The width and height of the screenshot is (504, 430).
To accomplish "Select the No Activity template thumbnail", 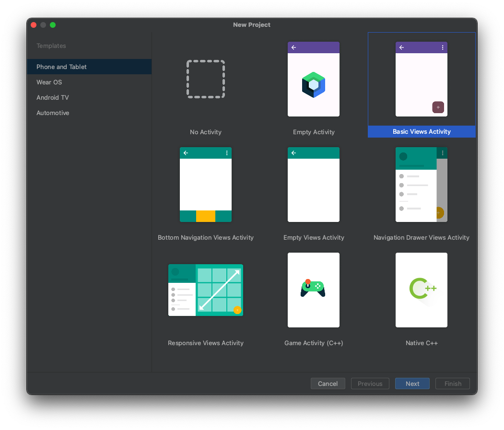I will click(206, 79).
